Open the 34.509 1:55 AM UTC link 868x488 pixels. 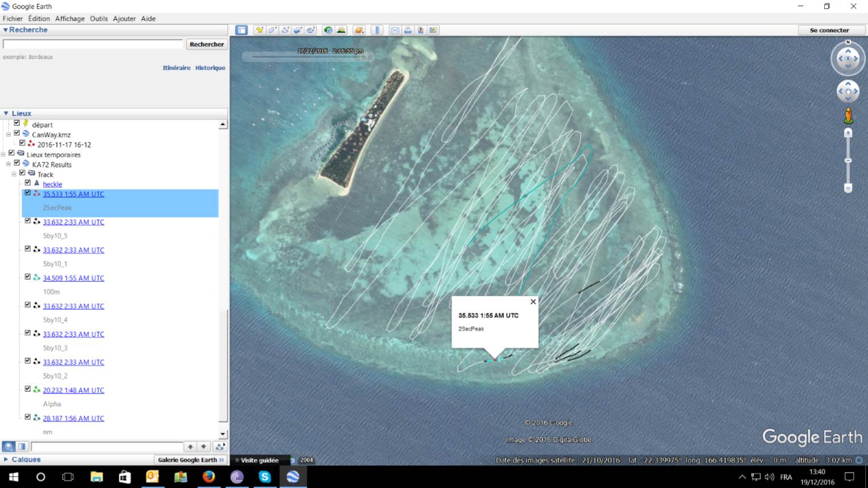coord(73,278)
